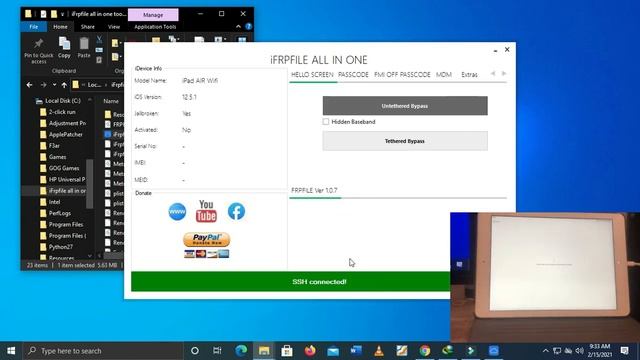640x360 pixels.
Task: Show hidden system tray icons
Action: [x=546, y=351]
